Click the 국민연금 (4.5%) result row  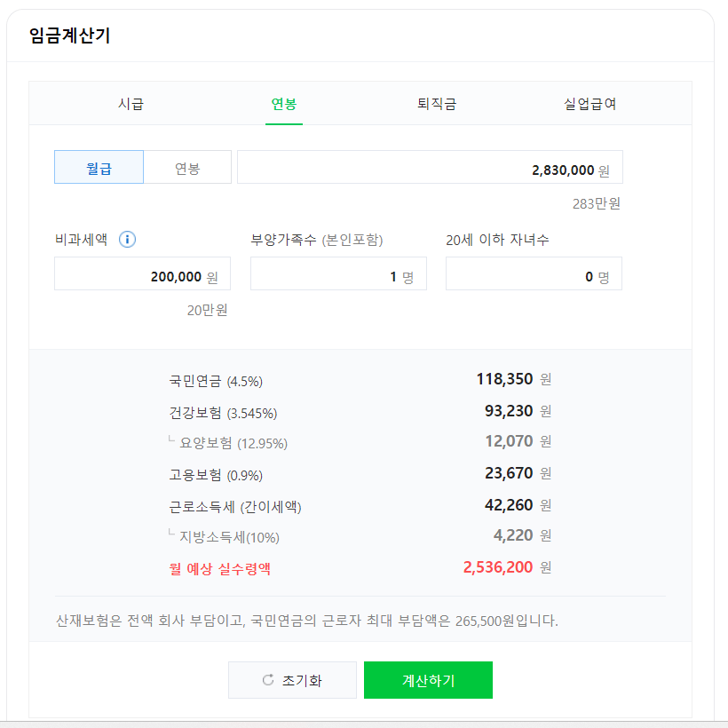pos(360,380)
